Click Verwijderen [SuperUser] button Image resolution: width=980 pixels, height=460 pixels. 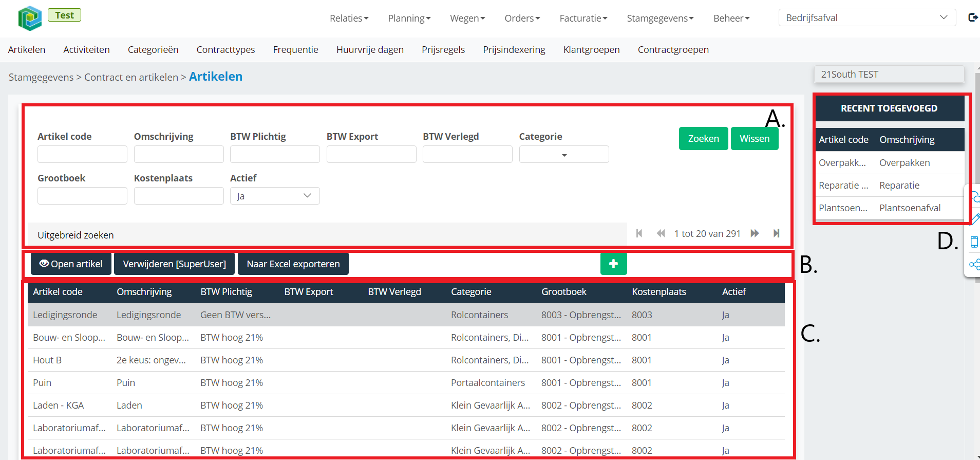[x=174, y=264]
